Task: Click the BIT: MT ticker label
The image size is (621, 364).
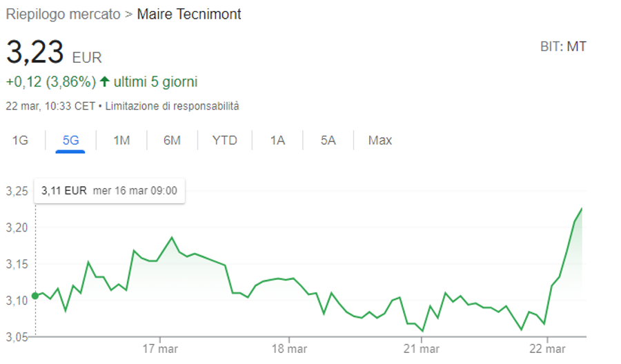Action: click(563, 47)
